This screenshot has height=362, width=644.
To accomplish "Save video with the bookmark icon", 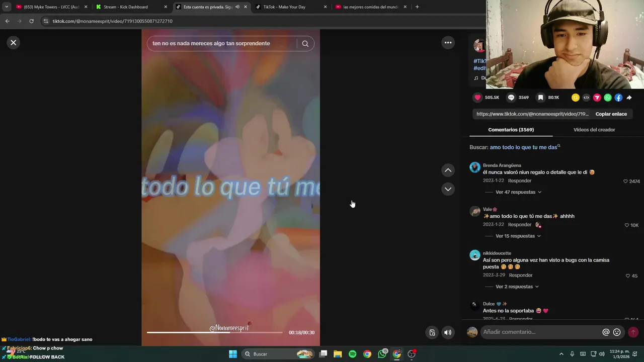I will 540,98.
